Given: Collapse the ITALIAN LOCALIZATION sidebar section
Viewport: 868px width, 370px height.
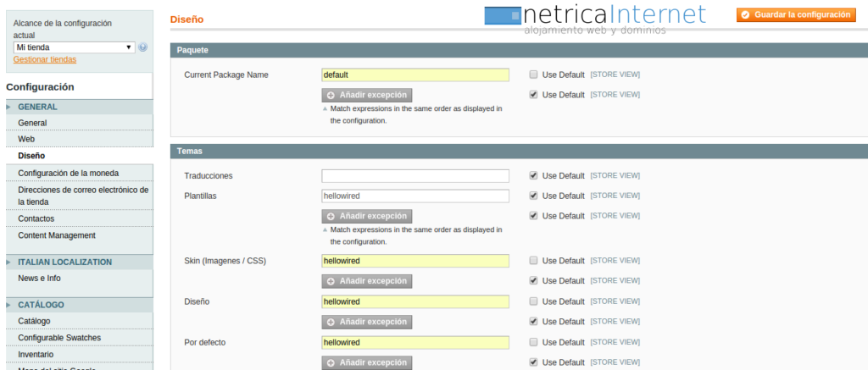Looking at the screenshot, I should coord(76,262).
